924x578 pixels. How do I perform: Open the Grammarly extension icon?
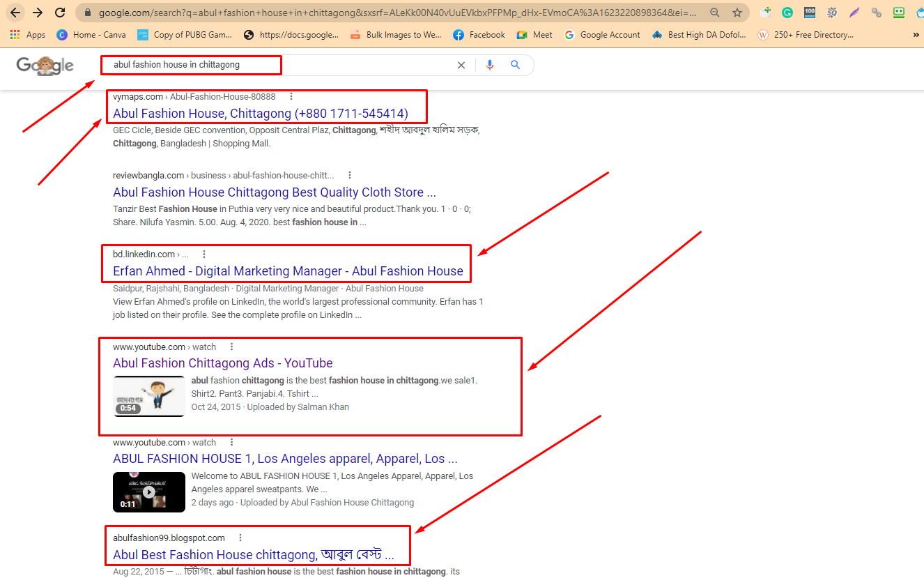[787, 12]
